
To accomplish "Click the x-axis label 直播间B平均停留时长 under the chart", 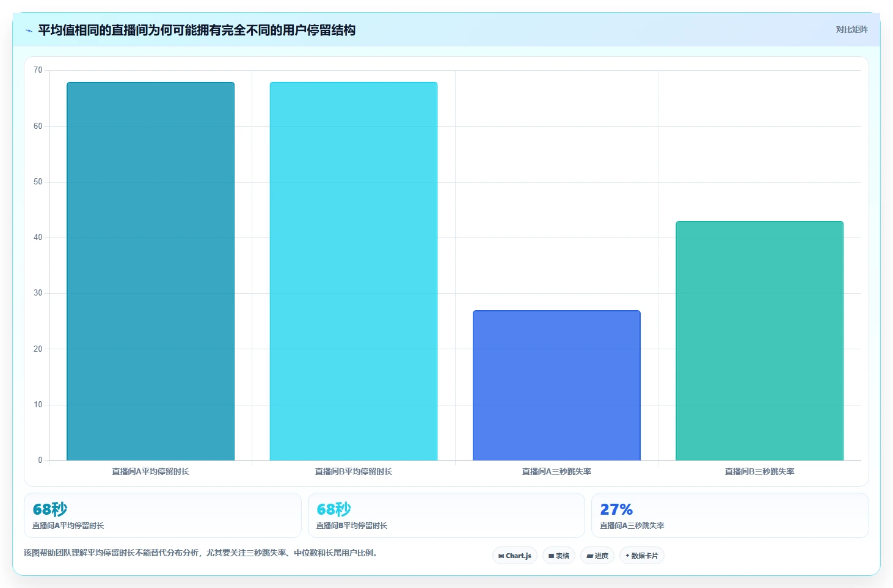I will coord(354,471).
